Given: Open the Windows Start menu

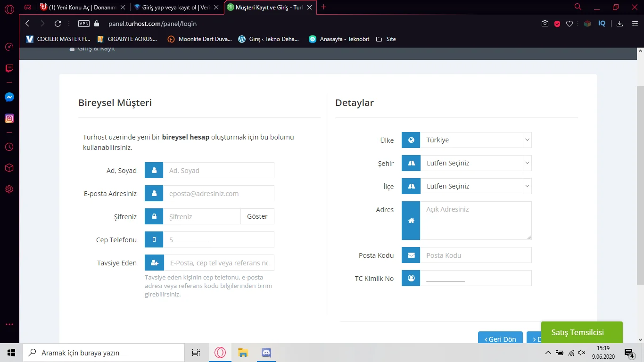Looking at the screenshot, I should [11, 353].
